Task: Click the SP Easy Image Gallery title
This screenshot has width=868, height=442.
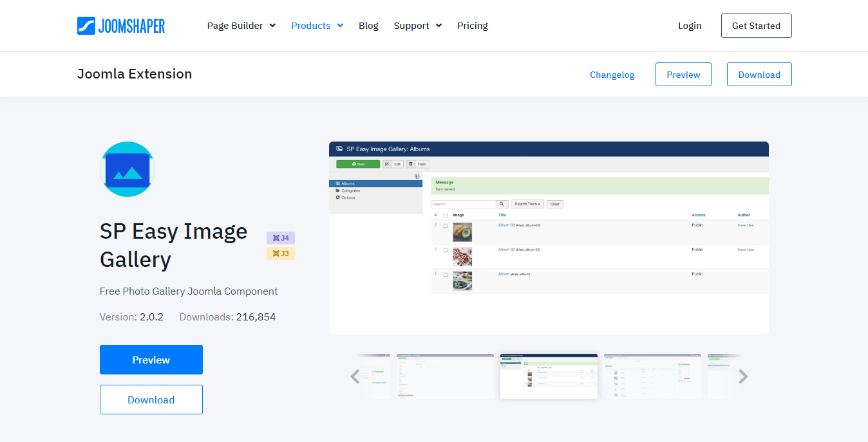Action: [174, 245]
